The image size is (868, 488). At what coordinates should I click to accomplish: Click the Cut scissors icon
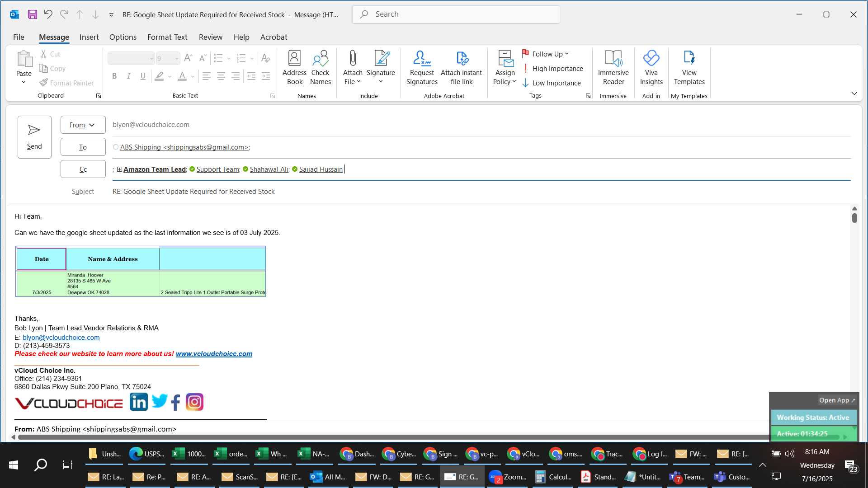(43, 54)
